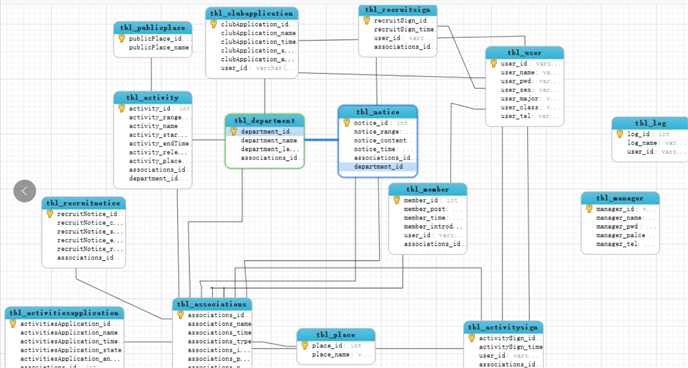688x368 pixels.
Task: Click the publicPlace_name field
Action: [159, 47]
